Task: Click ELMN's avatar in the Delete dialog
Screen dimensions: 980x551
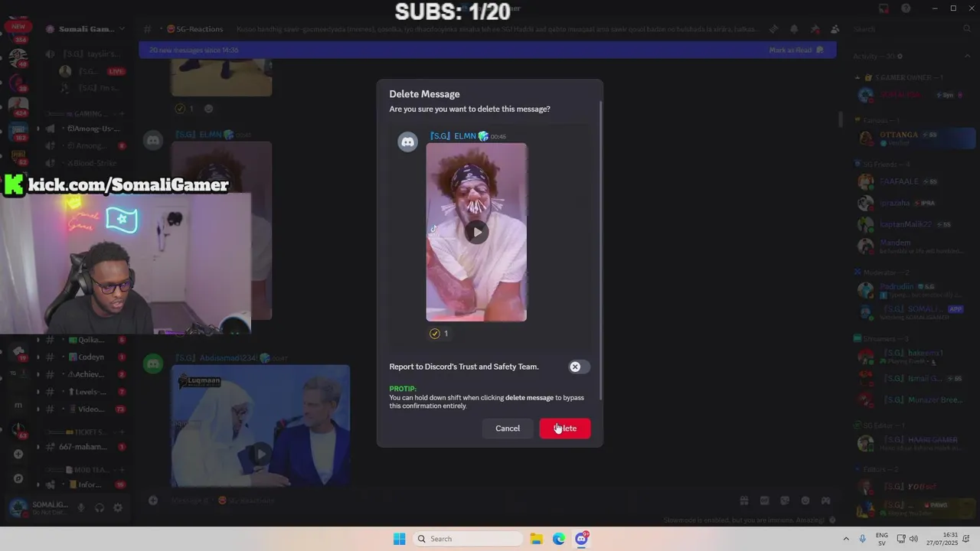Action: click(407, 142)
